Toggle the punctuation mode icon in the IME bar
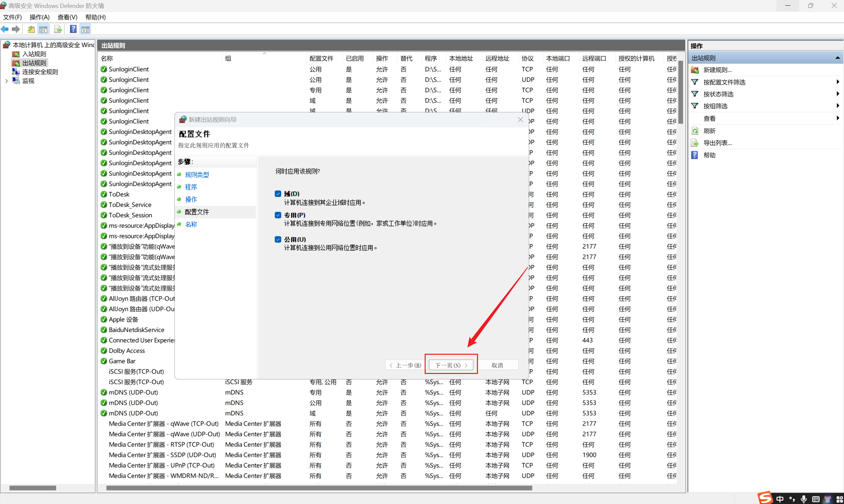This screenshot has width=844, height=504. [x=792, y=499]
